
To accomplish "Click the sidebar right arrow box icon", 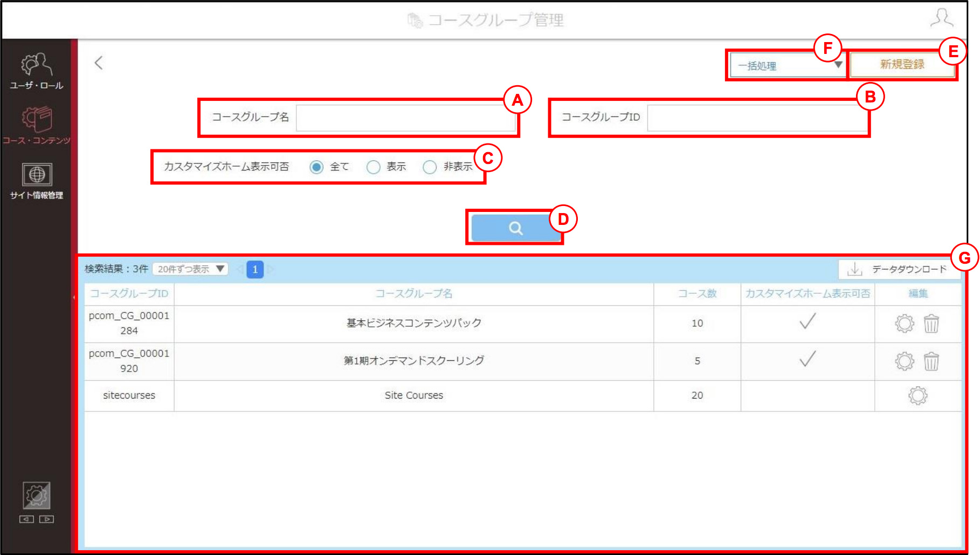I will click(x=46, y=519).
